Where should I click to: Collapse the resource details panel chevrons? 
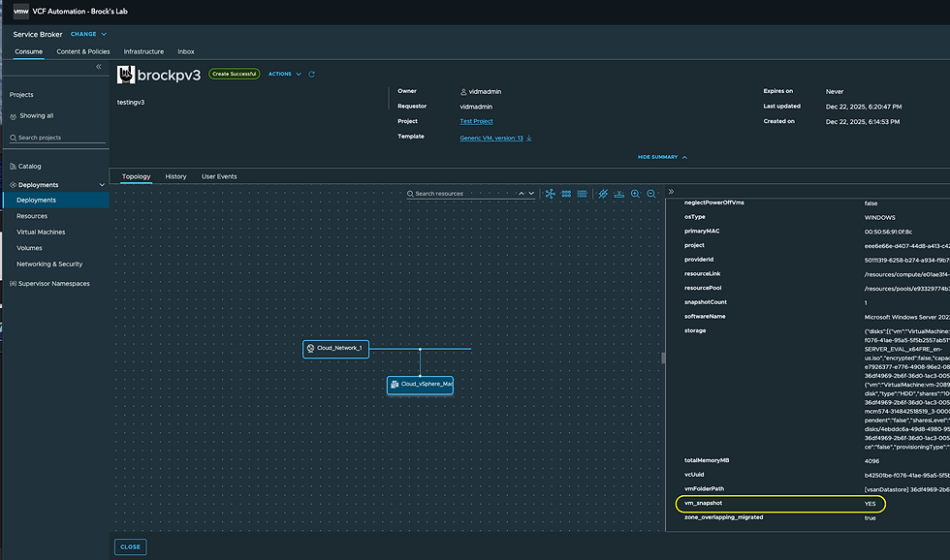tap(671, 192)
